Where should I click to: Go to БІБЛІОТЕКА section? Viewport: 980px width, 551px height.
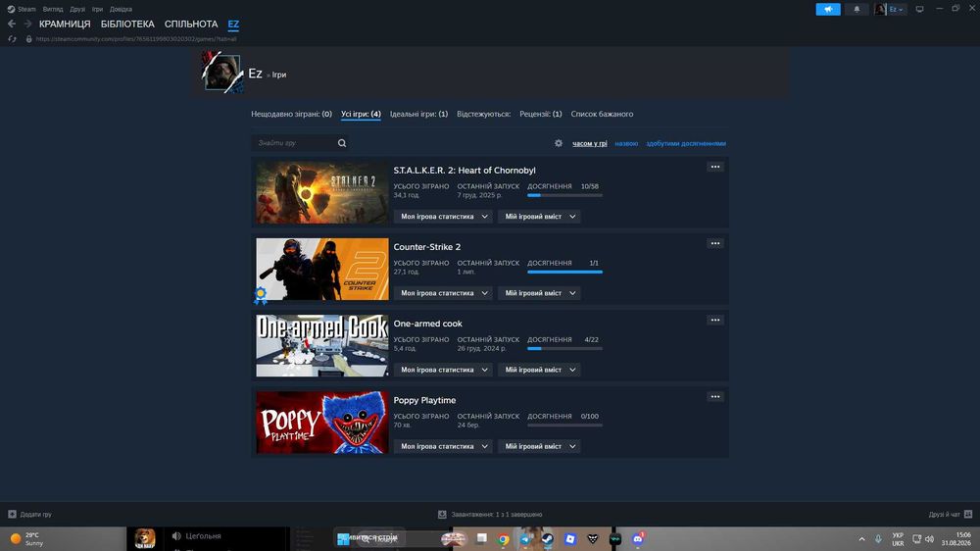point(127,24)
